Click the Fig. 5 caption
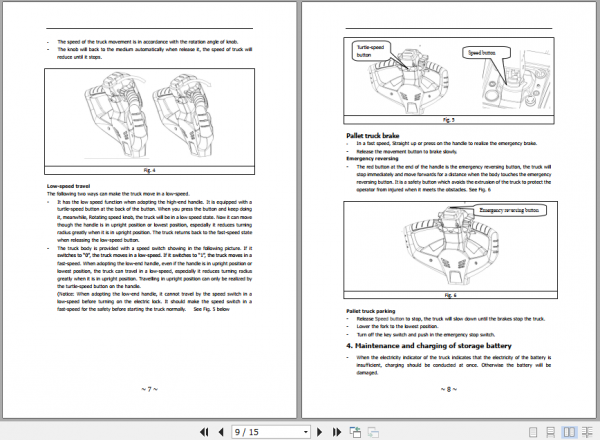Viewport: 600px width, 440px height. 448,120
